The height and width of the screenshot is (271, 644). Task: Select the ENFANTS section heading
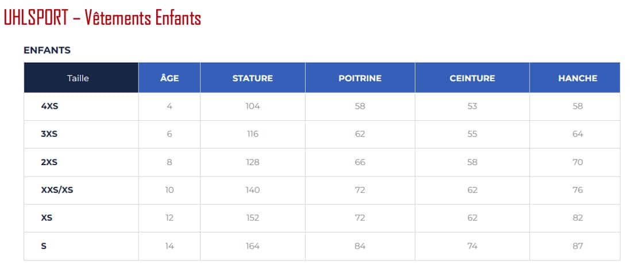click(47, 50)
